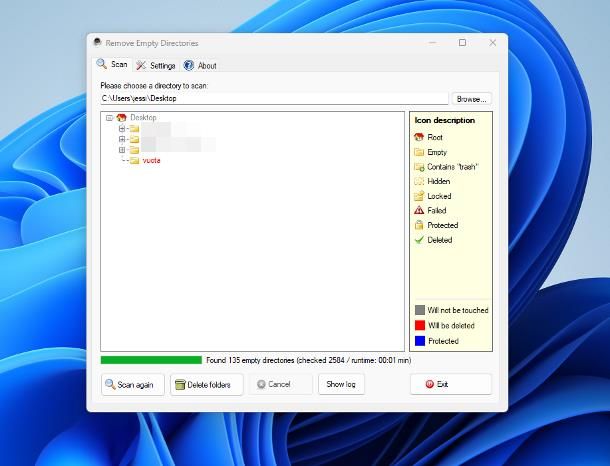
Task: Click the Desktop root house icon
Action: (x=121, y=117)
